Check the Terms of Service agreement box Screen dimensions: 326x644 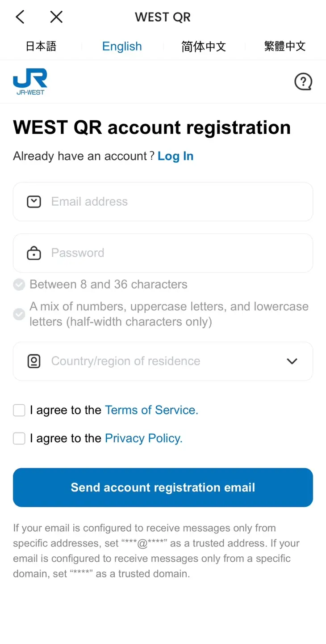tap(19, 410)
